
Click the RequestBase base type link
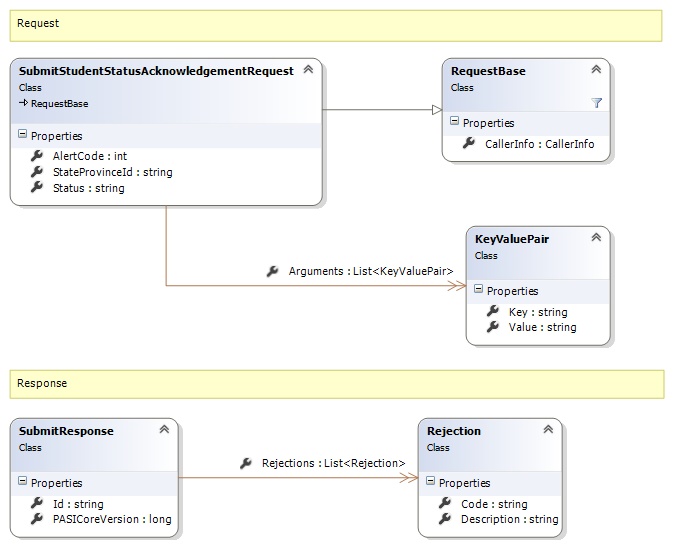coord(58,103)
